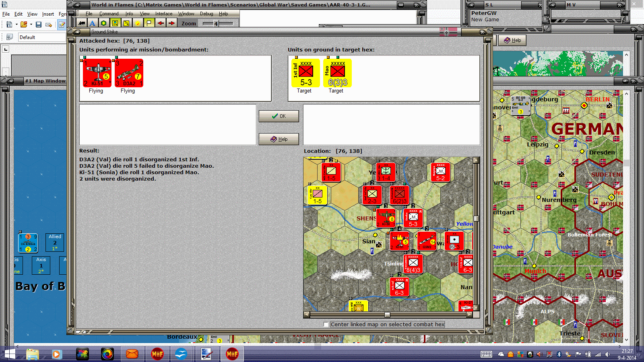Click the green hexagon toolbar icon

pos(104,23)
